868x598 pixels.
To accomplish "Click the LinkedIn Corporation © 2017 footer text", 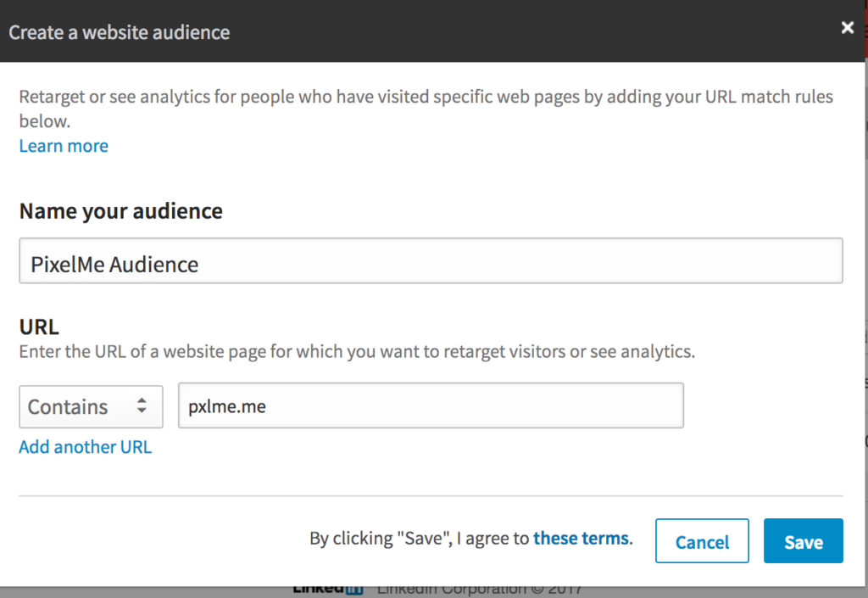I will [x=479, y=590].
